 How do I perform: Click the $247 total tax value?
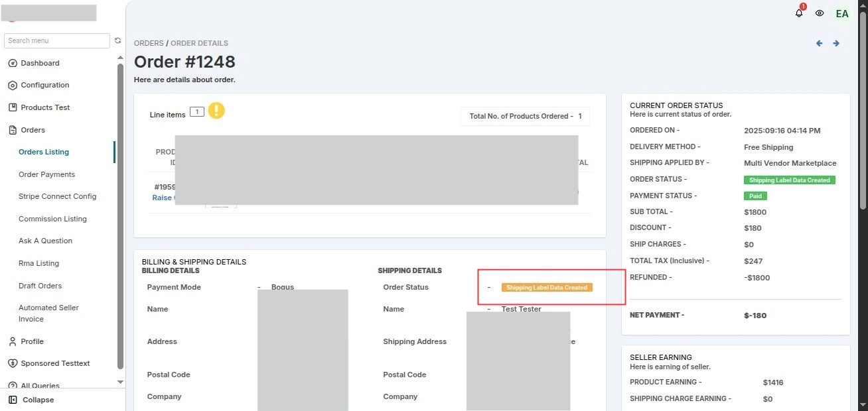(753, 261)
